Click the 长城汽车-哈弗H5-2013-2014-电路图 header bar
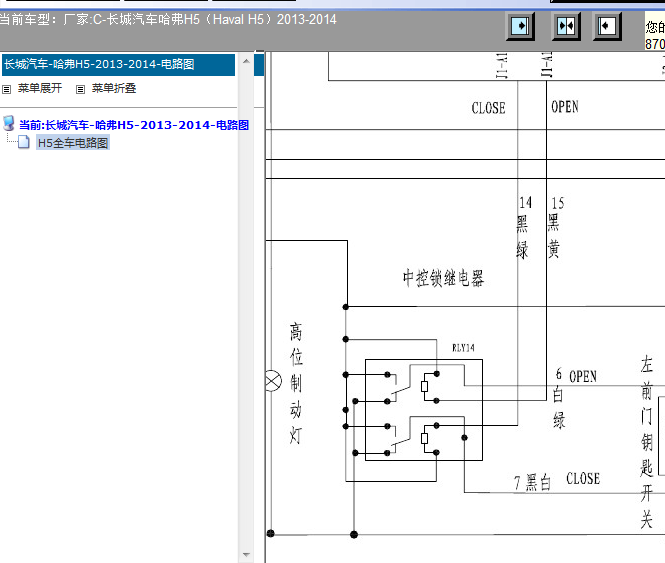This screenshot has width=665, height=563. [x=118, y=64]
